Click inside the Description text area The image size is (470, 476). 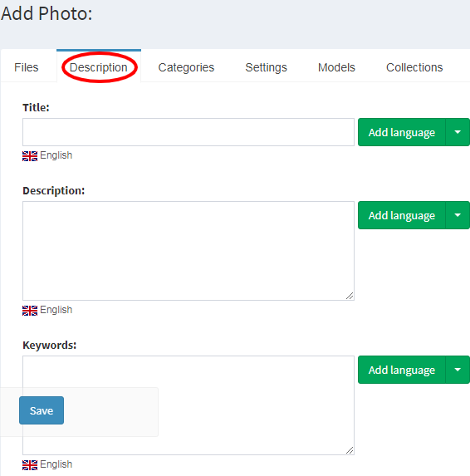coord(188,251)
